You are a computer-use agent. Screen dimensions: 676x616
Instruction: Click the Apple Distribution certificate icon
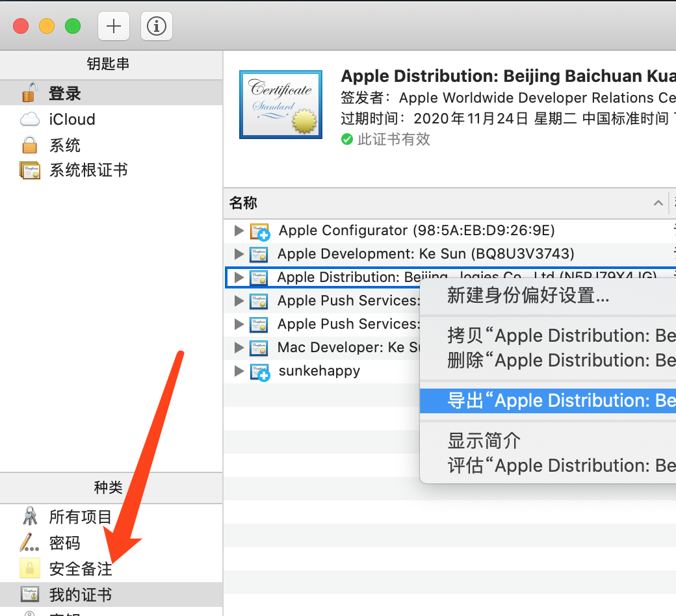tap(259, 277)
